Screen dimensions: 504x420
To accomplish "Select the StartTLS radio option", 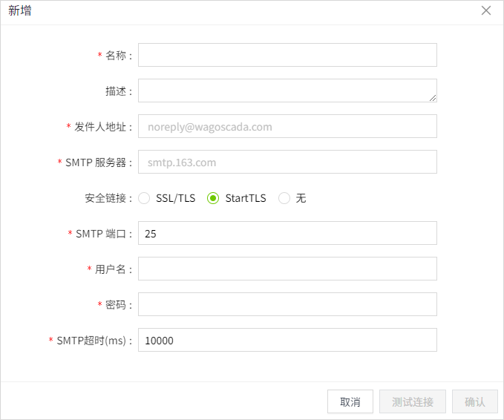I will point(213,198).
